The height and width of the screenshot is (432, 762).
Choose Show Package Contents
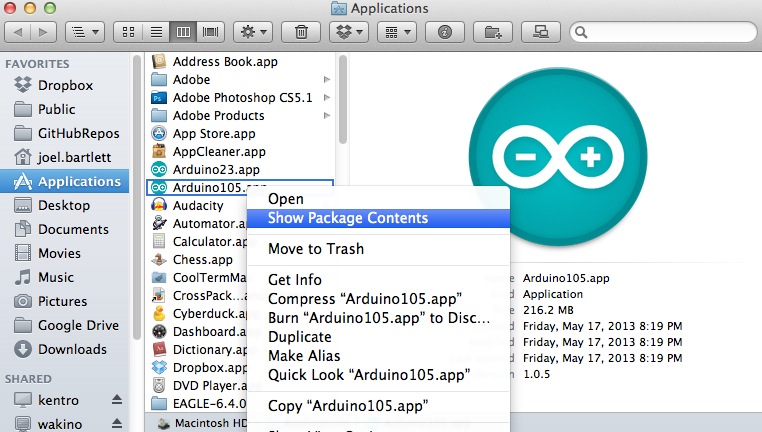(x=379, y=218)
